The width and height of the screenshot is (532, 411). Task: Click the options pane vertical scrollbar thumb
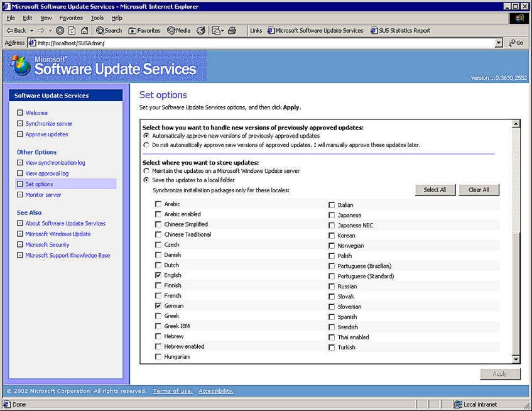pyautogui.click(x=516, y=293)
